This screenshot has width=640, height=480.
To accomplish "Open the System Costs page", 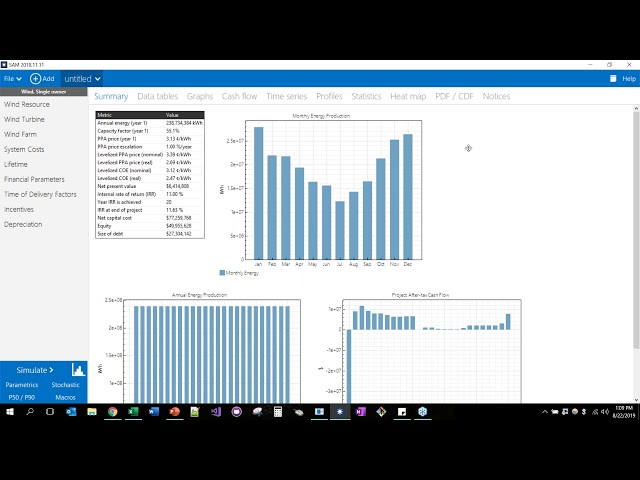I will [24, 149].
